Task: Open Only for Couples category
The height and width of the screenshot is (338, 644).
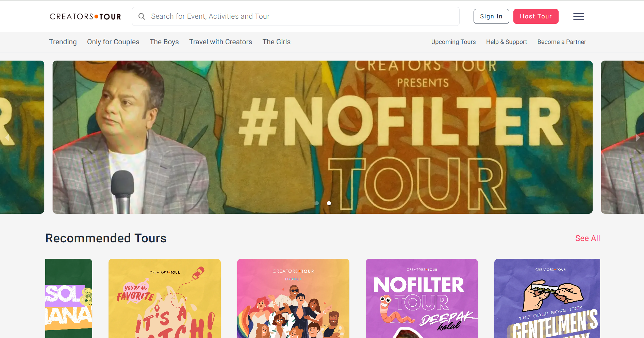Action: click(113, 42)
